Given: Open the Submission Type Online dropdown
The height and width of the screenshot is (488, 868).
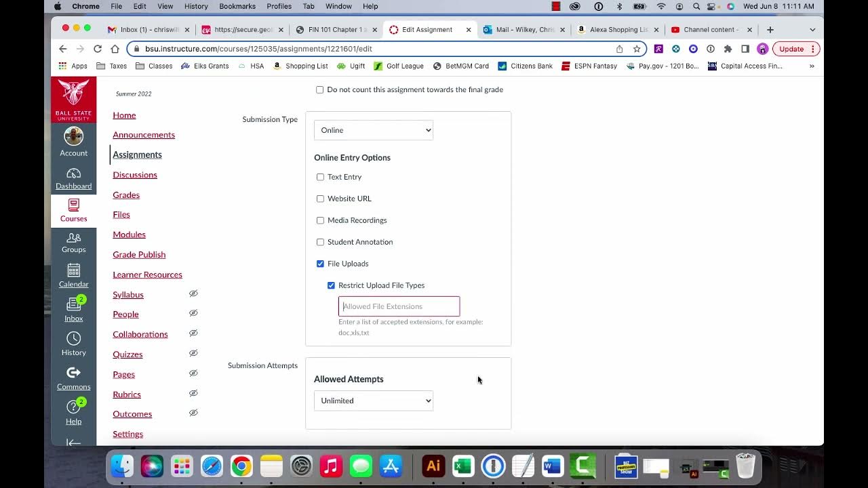Looking at the screenshot, I should click(x=374, y=130).
